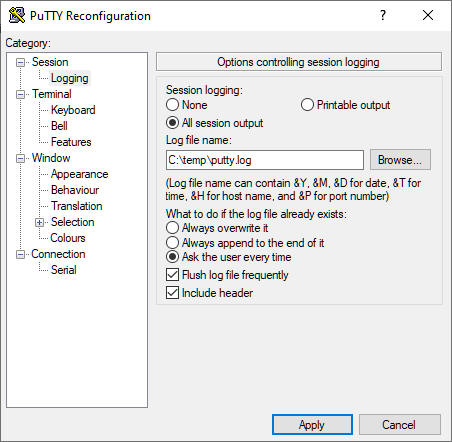Viewport: 452px width, 442px height.
Task: Collapse the Terminal tree node
Action: [x=21, y=94]
